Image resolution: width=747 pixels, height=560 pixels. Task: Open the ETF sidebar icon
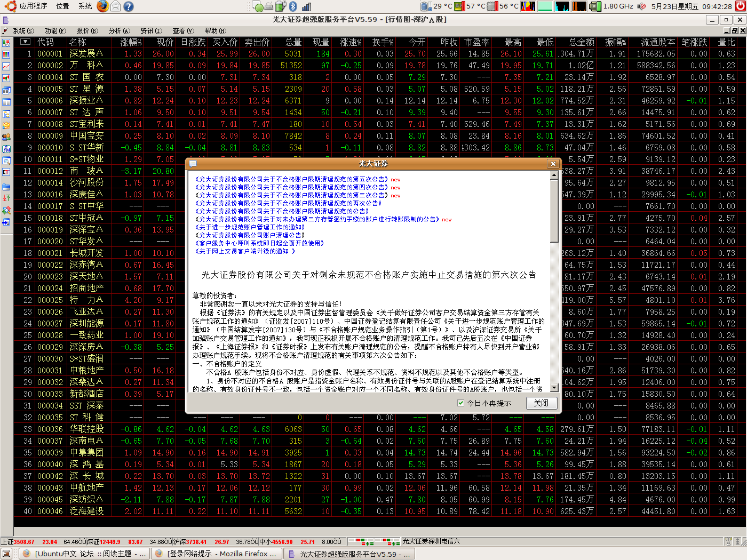[x=6, y=172]
